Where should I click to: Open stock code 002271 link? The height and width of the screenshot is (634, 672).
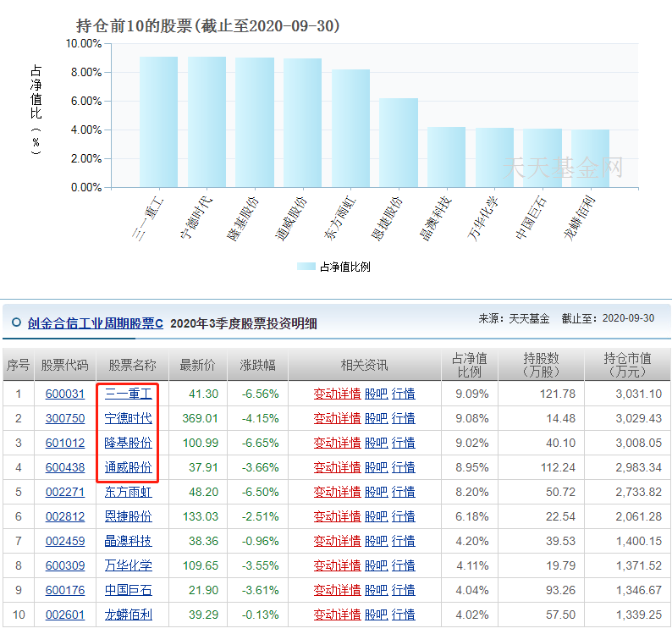click(65, 492)
